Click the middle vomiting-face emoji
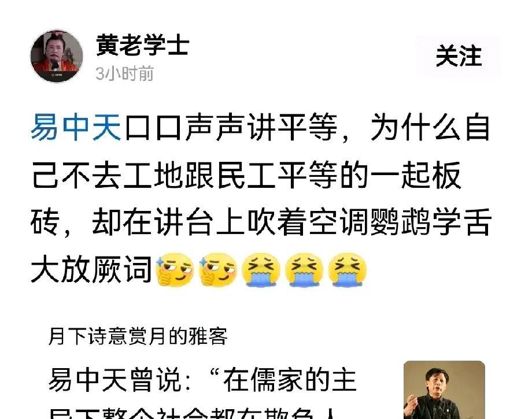The height and width of the screenshot is (419, 532). pos(304,270)
